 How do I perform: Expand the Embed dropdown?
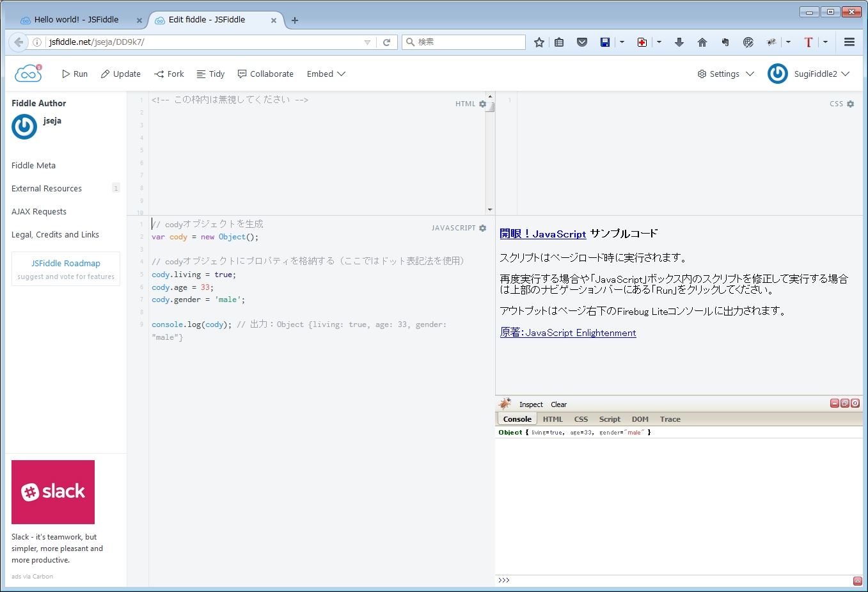(326, 74)
